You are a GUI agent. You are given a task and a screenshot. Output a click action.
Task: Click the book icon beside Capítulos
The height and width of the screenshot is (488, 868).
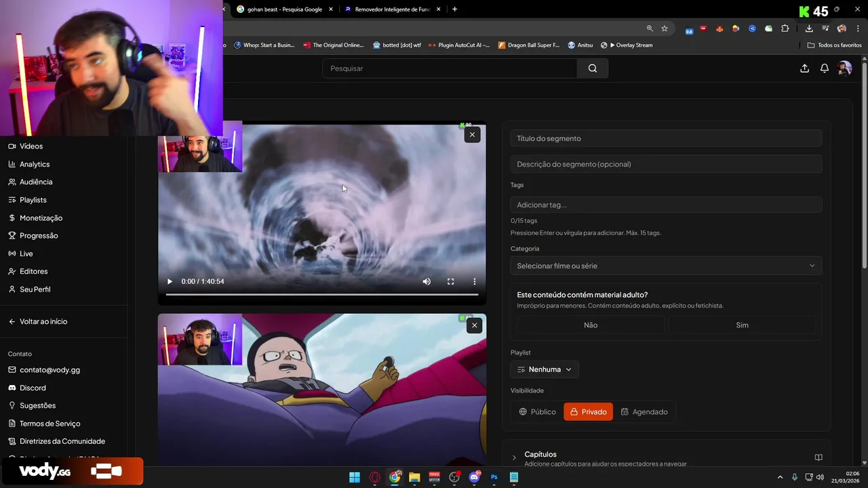[x=818, y=457]
